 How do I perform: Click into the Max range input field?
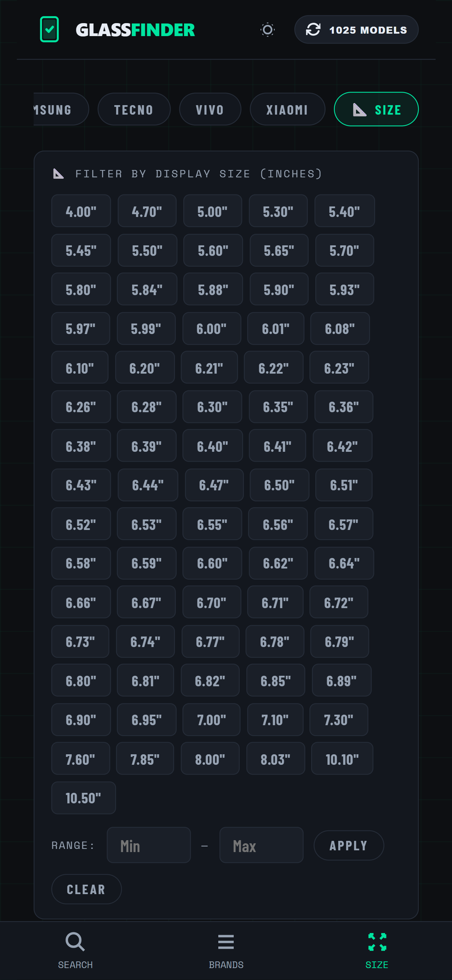pyautogui.click(x=261, y=845)
